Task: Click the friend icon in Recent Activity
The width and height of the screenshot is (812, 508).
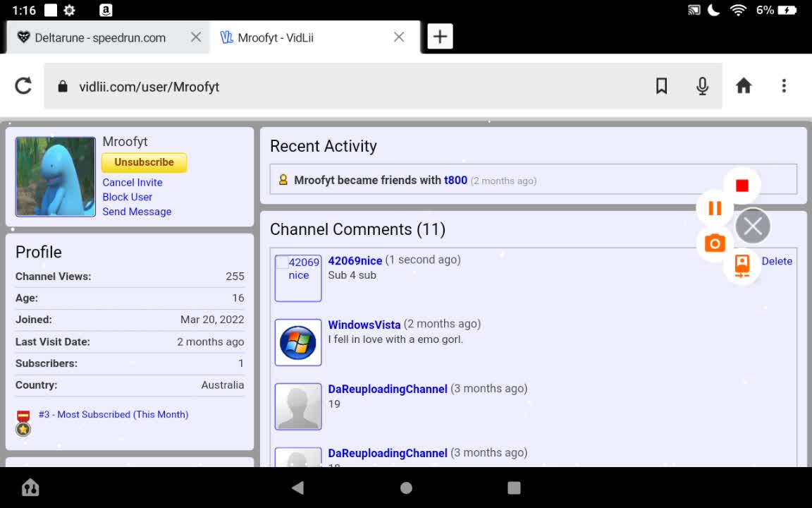Action: coord(283,180)
